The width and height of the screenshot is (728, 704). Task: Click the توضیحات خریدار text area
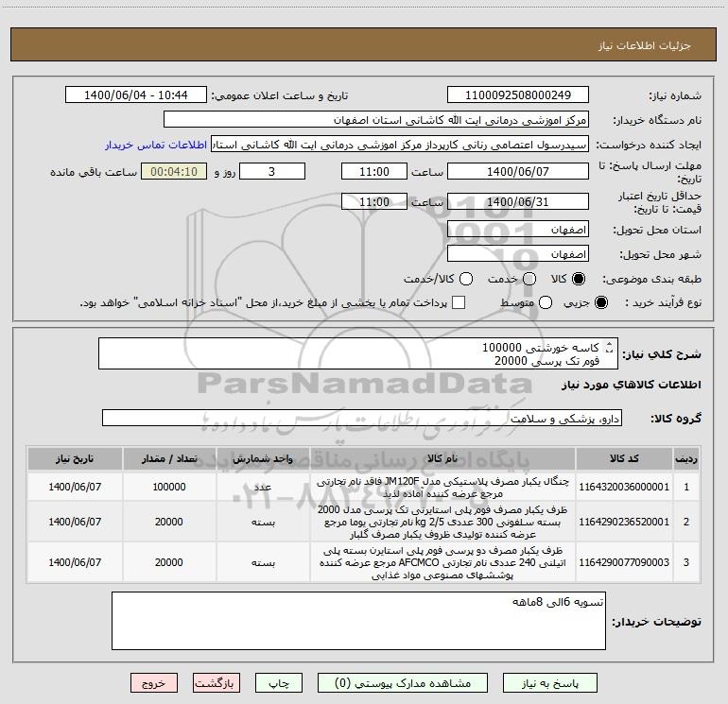click(358, 621)
